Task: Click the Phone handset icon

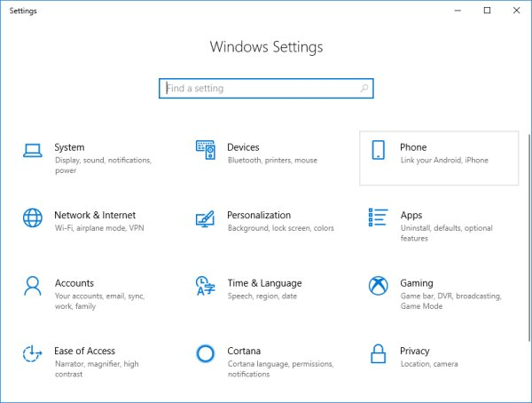Action: [378, 150]
